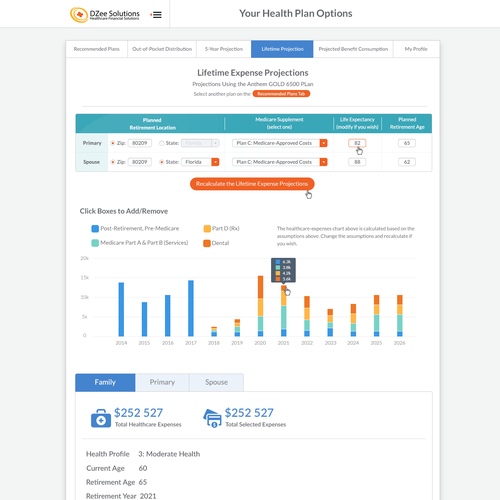Toggle Post-Retirement, Pre-Medicare legend box
Image resolution: width=500 pixels, height=500 pixels.
(x=95, y=229)
